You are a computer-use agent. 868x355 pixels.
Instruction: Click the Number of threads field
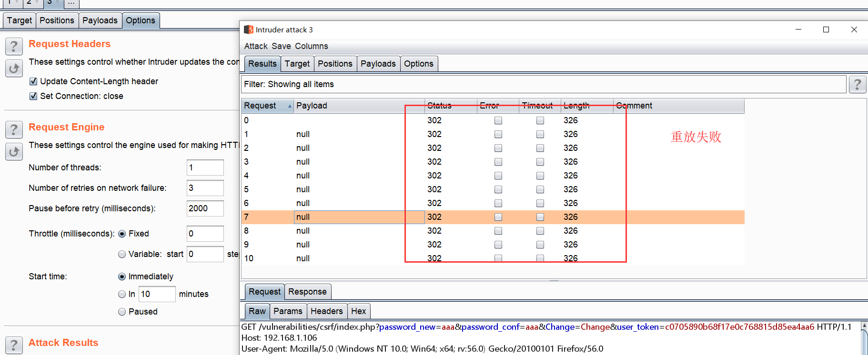tap(205, 168)
